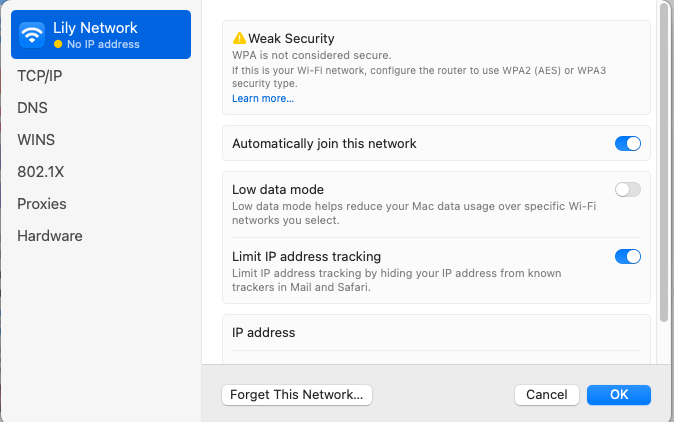Cancel the network settings dialog

546,394
